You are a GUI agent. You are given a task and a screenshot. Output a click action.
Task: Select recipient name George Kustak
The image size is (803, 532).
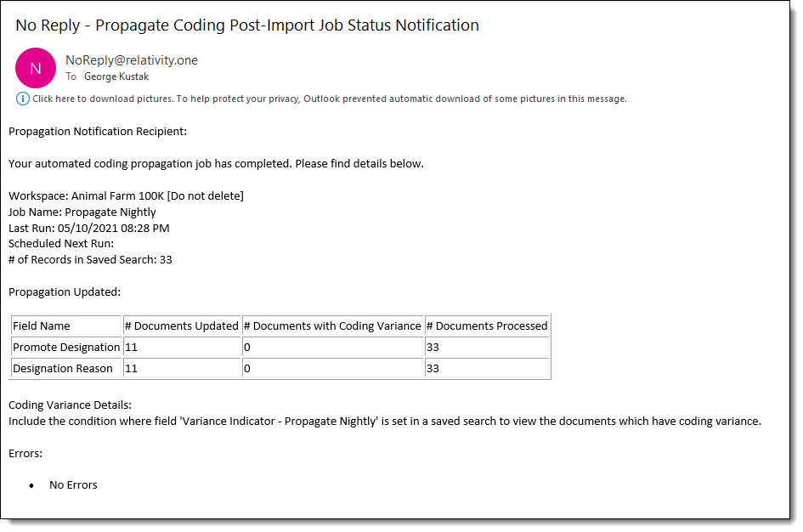pos(116,76)
